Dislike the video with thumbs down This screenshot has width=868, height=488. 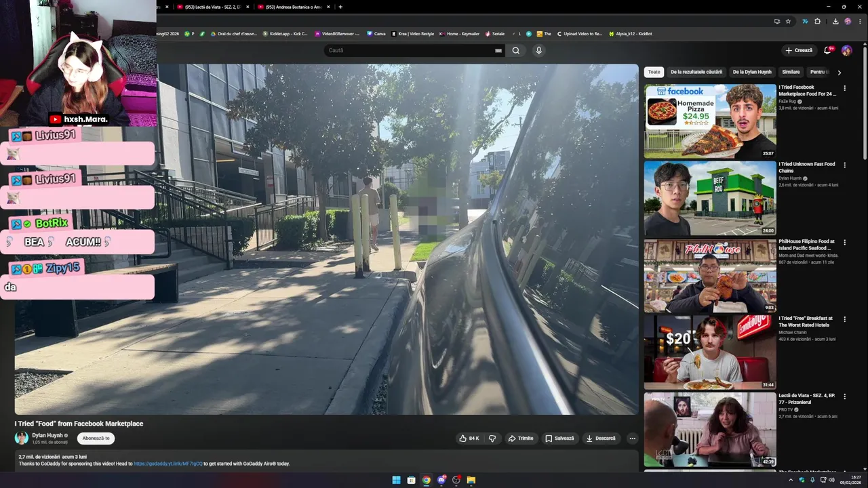click(x=492, y=439)
